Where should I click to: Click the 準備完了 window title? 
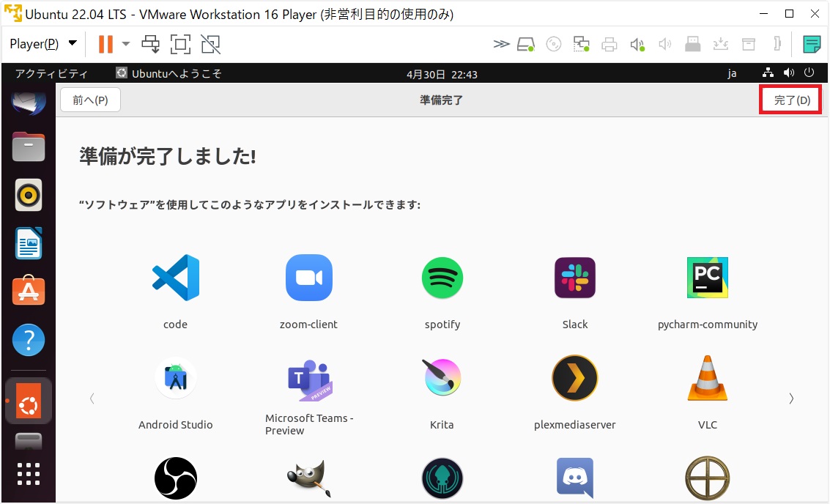coord(442,100)
